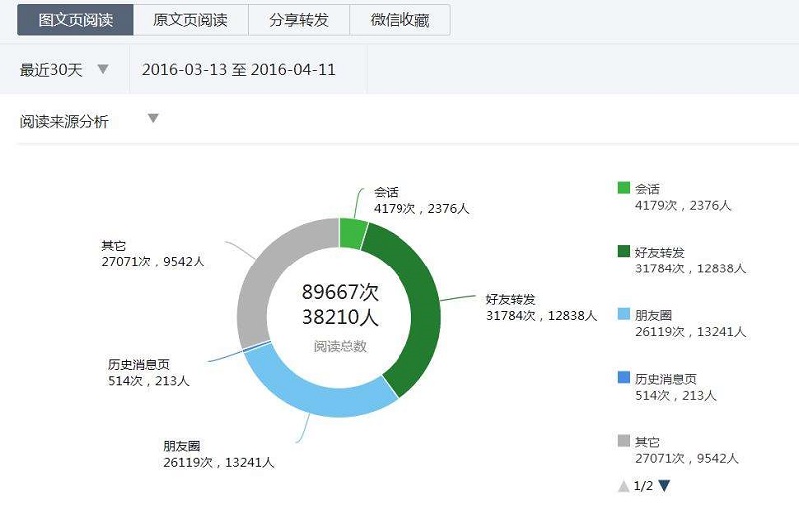The image size is (799, 532).
Task: Toggle 会话 legend green swatch
Action: 624,188
